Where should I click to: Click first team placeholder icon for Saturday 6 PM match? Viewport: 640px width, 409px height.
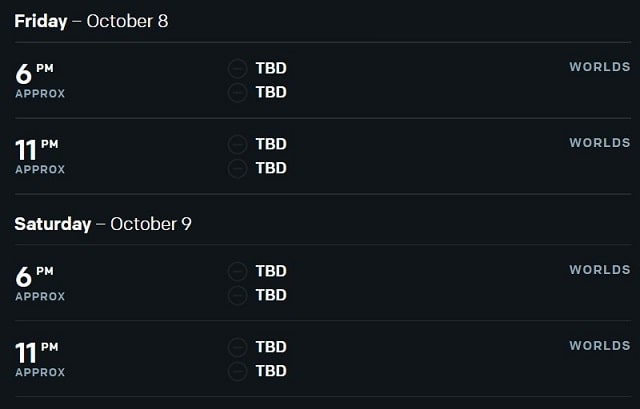tap(237, 271)
